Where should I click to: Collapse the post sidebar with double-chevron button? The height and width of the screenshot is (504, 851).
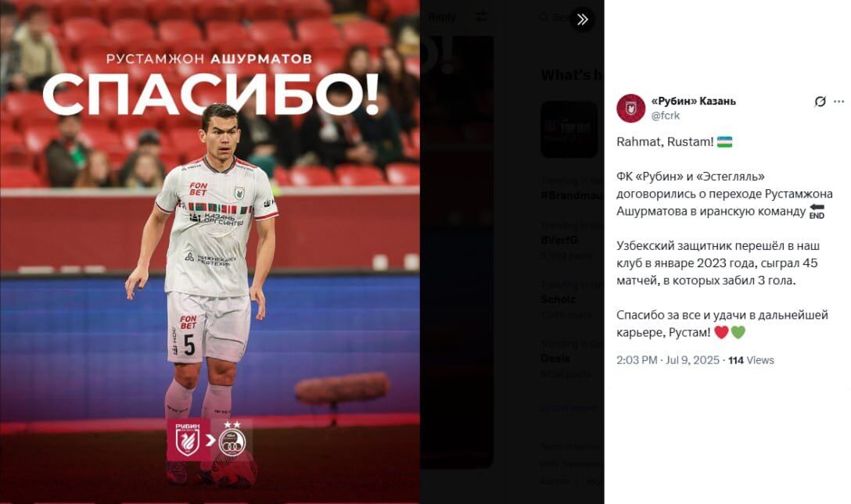click(583, 20)
